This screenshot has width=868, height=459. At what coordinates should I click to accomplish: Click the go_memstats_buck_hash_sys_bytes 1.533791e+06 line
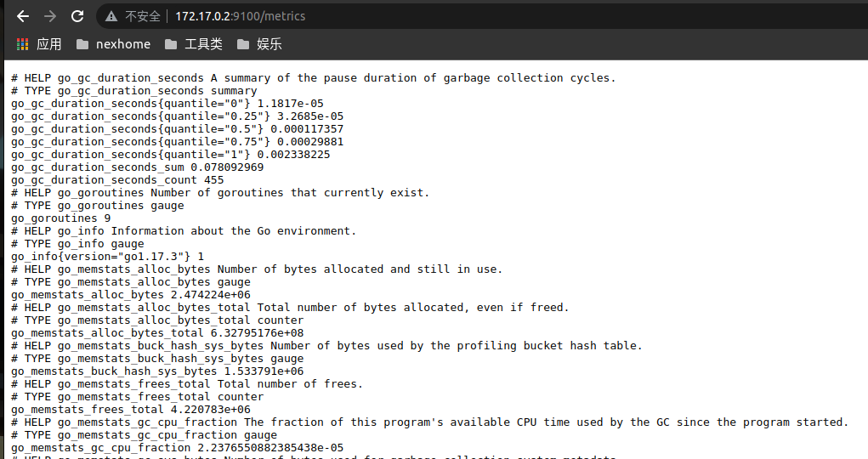pos(157,371)
